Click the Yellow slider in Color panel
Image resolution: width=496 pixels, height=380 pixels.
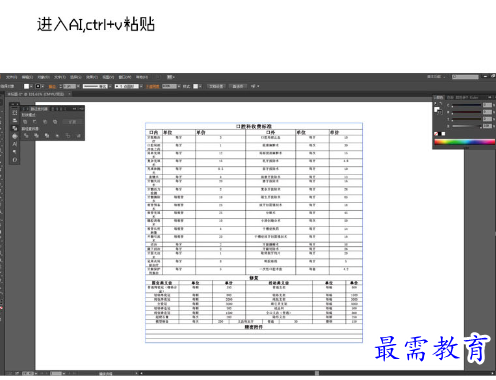coord(467,119)
